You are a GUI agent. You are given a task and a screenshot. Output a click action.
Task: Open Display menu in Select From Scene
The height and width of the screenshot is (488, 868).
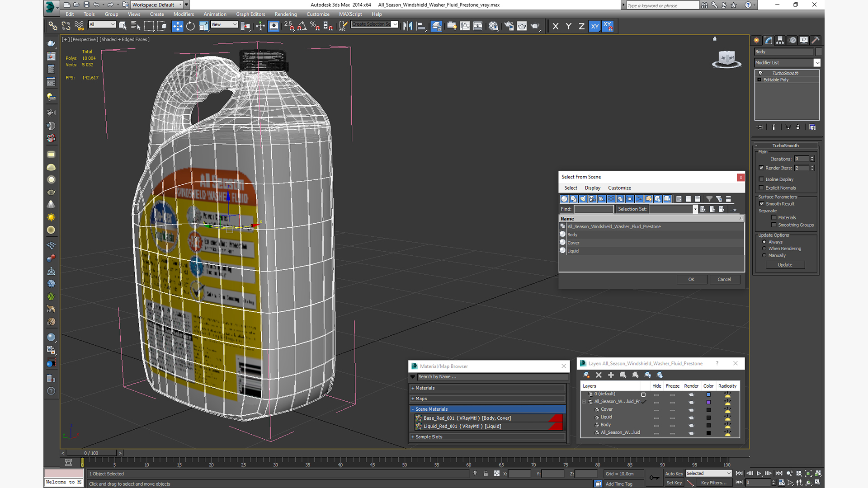[x=592, y=188]
